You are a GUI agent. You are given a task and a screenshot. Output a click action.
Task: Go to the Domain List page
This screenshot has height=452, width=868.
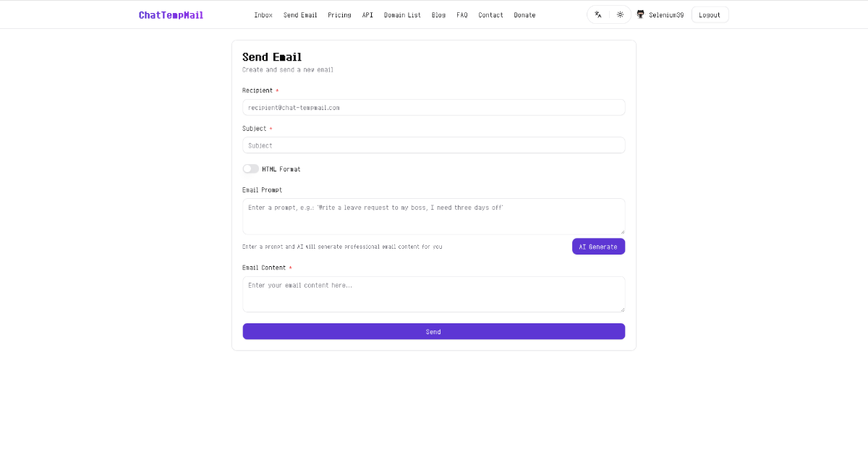402,15
